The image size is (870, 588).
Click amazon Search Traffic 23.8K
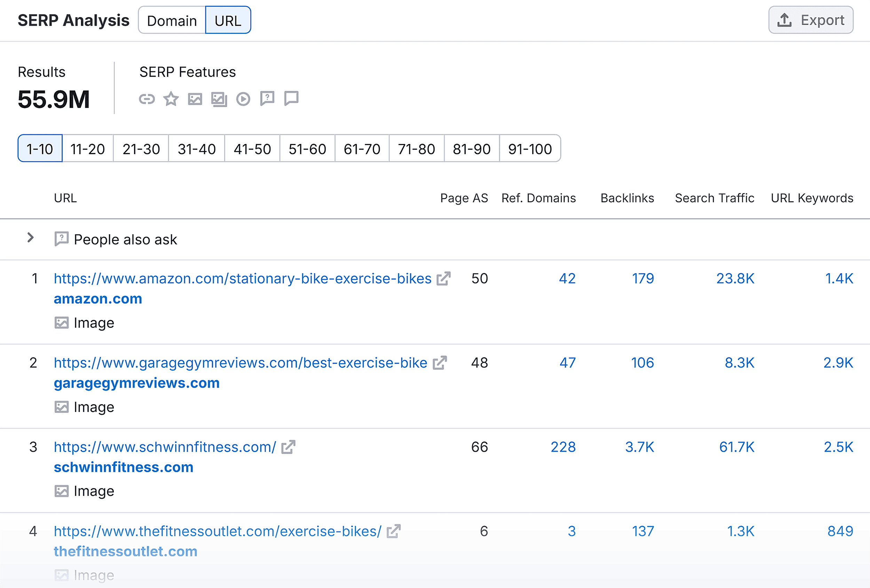(x=735, y=278)
